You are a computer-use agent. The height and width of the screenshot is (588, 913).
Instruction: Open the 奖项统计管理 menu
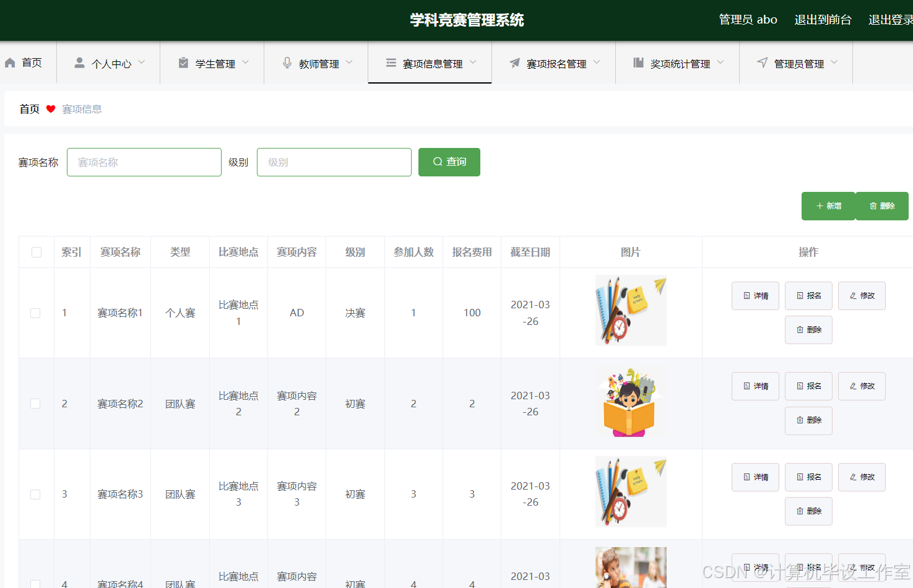pyautogui.click(x=678, y=63)
